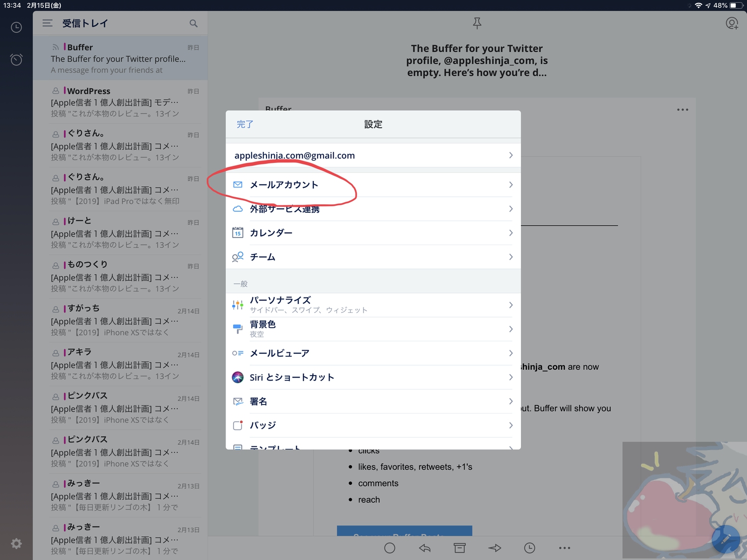Viewport: 747px width, 560px height.
Task: Mark done with the circle icon
Action: point(390,548)
